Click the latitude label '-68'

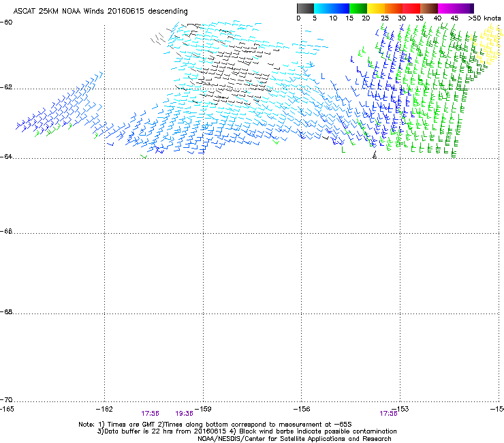coord(6,312)
